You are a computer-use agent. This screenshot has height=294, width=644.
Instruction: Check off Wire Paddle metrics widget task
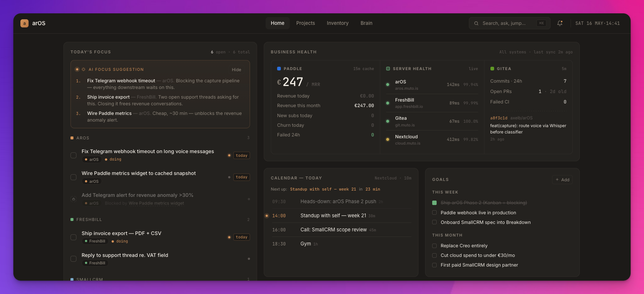[73, 177]
